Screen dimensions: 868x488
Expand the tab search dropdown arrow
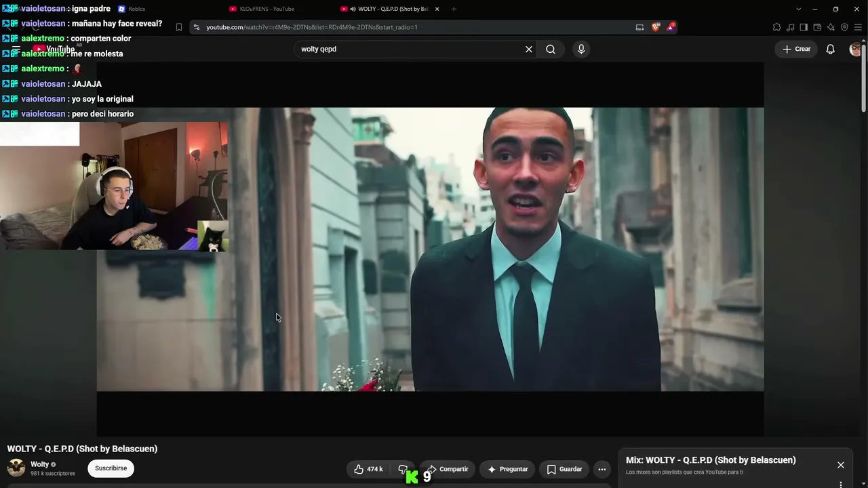point(799,9)
